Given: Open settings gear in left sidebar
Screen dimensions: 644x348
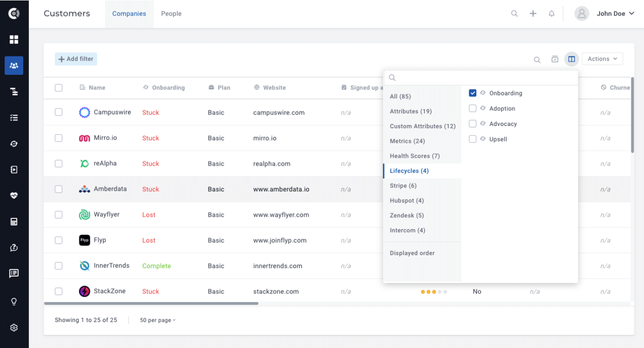Looking at the screenshot, I should coord(14,328).
